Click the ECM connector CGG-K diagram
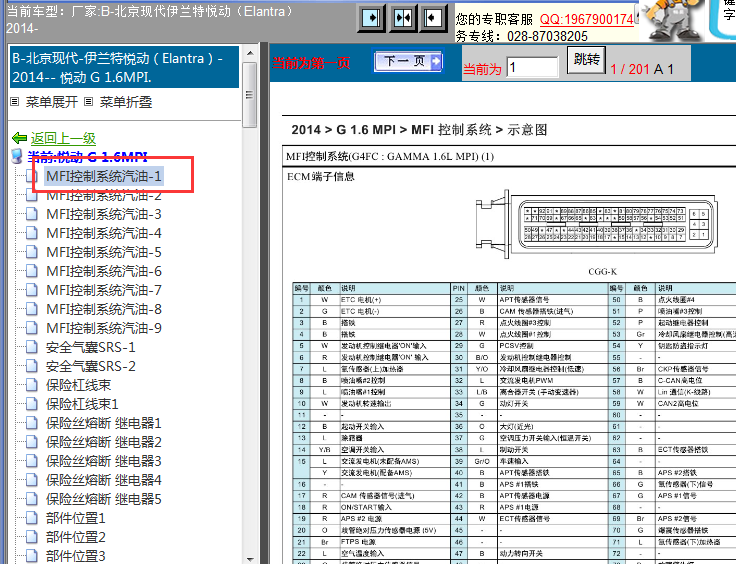736x564 pixels. coord(597,225)
